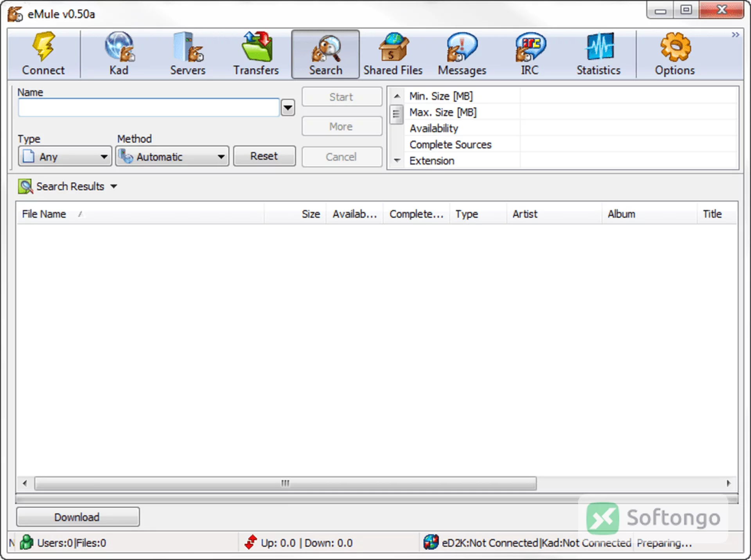Click the filter list scroll down arrow
The height and width of the screenshot is (560, 751).
[x=397, y=160]
